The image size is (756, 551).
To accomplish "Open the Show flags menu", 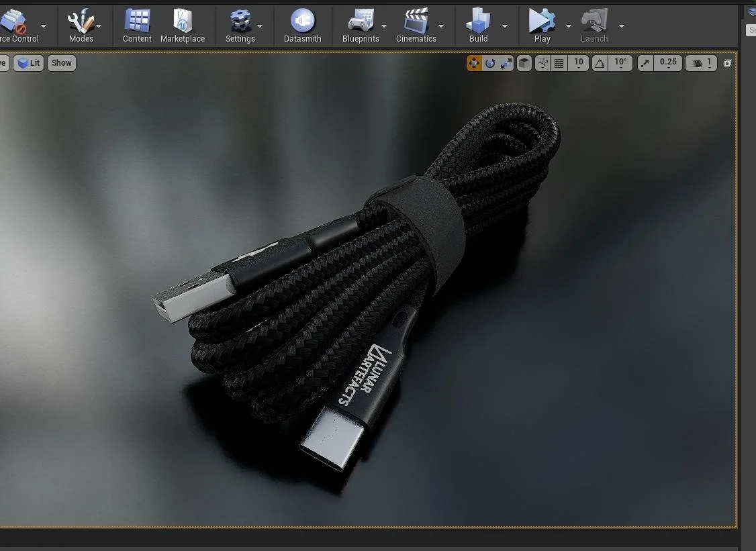I will pos(61,62).
